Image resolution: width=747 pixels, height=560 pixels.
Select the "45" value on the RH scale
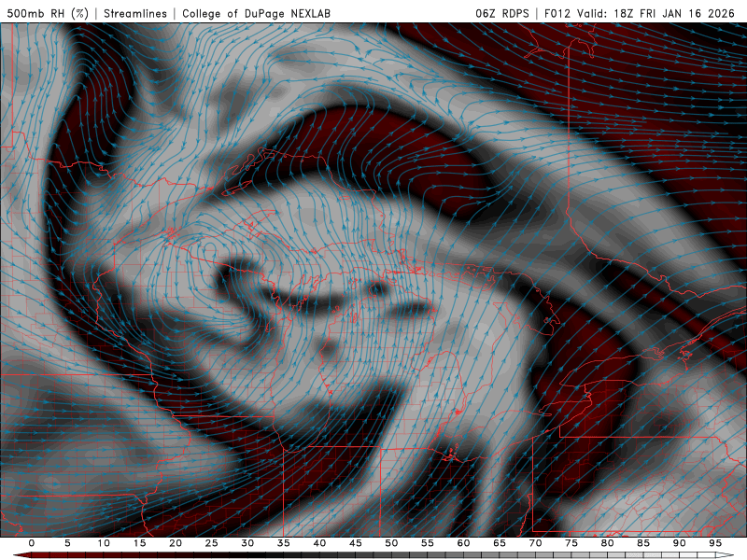tap(356, 543)
